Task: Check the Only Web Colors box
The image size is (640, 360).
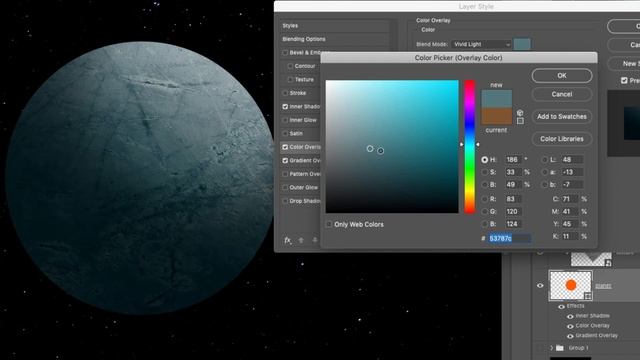Action: coord(329,224)
